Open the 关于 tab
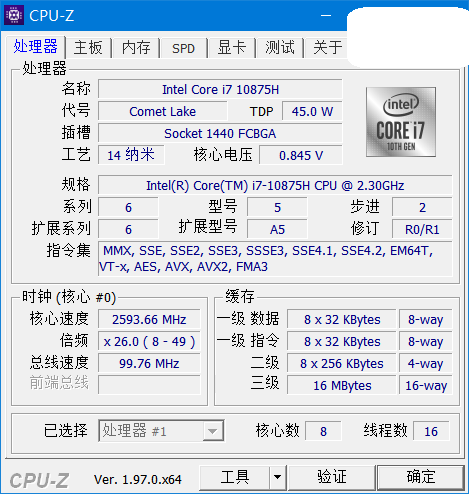The image size is (469, 494). pos(327,47)
